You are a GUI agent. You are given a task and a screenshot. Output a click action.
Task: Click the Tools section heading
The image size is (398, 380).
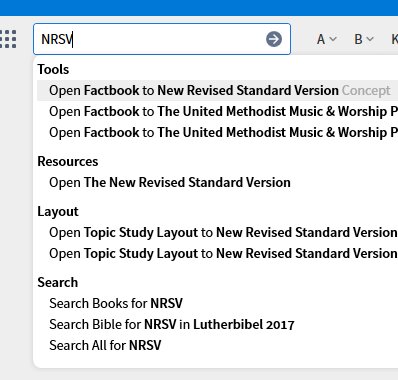(x=53, y=69)
